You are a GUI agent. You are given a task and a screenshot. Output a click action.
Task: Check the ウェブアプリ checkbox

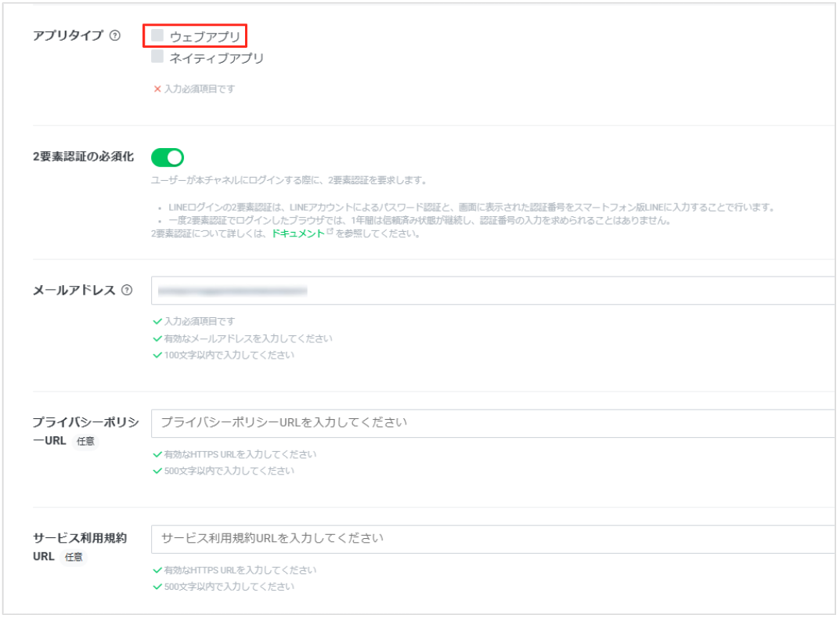pos(157,35)
